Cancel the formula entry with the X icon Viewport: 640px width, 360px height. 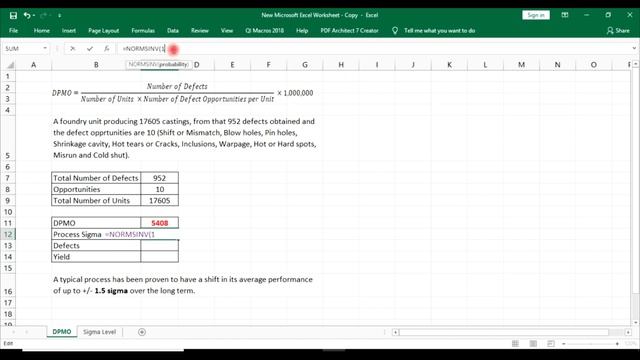[73, 49]
